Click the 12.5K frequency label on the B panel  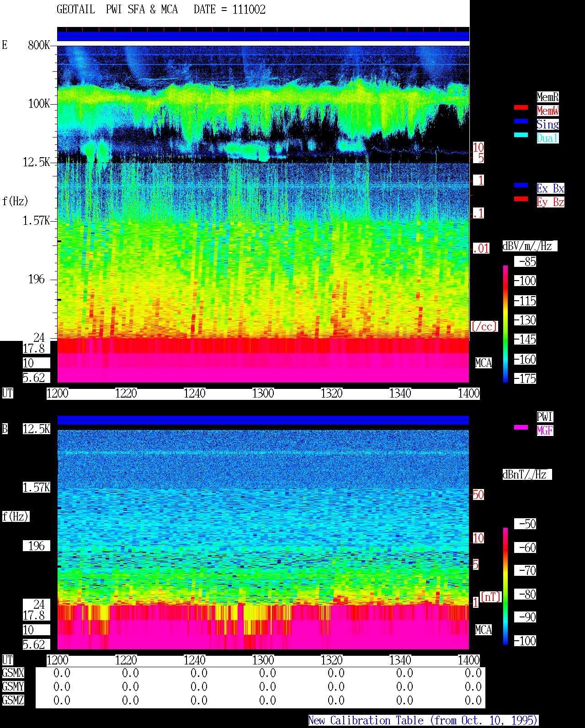coord(37,429)
